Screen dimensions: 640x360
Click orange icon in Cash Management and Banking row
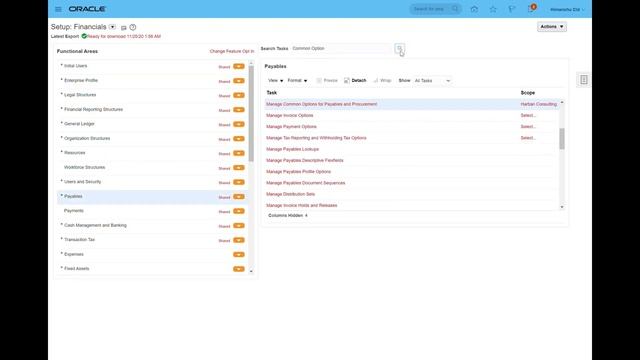239,226
